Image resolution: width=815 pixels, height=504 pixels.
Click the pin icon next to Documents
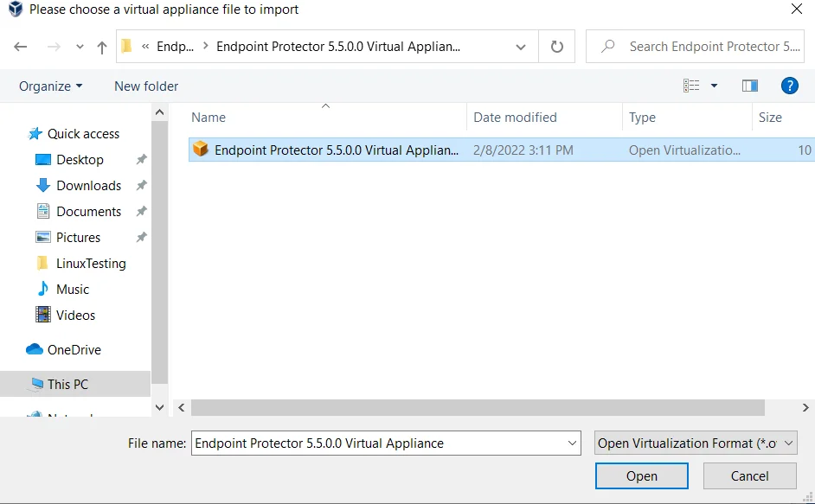[x=141, y=212]
